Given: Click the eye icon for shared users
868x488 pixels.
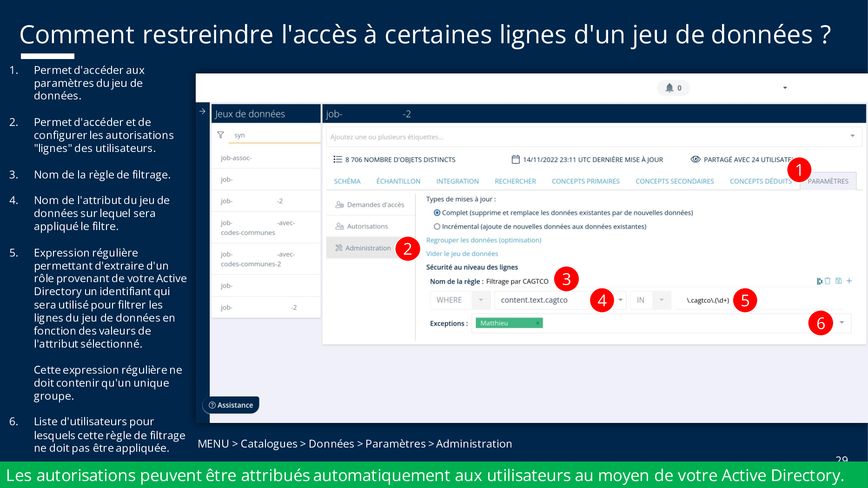Looking at the screenshot, I should coord(695,159).
